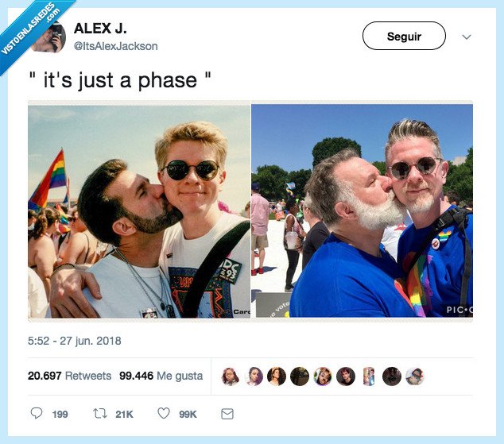Screen dimensions: 504x444
Task: Open the fourth dark liker avatar
Action: pyautogui.click(x=300, y=376)
